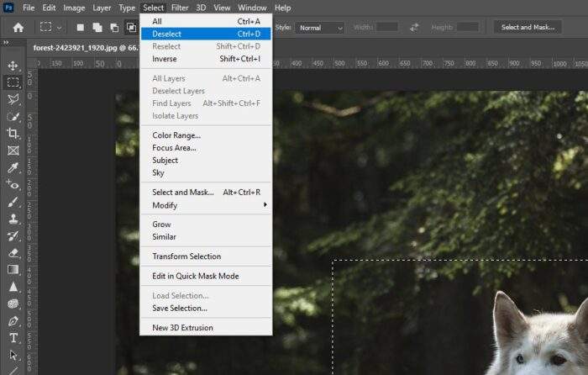Click the Select and Mask button

point(528,27)
